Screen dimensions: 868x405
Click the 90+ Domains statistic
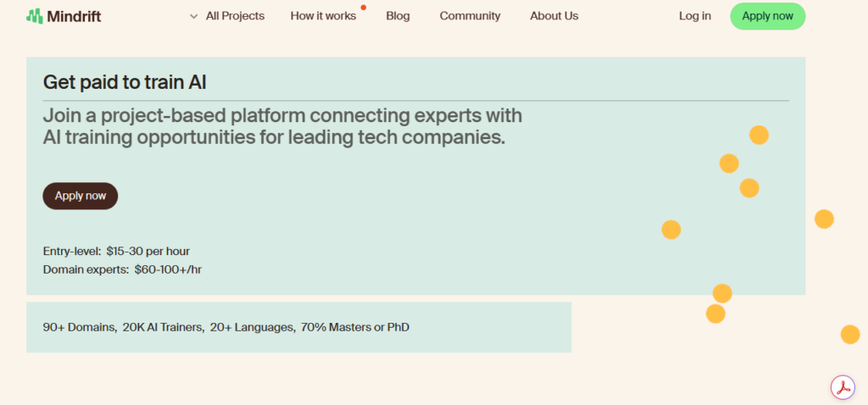[80, 327]
